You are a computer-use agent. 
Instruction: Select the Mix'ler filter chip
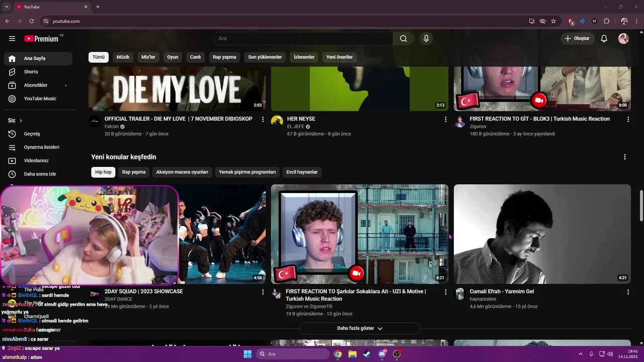(148, 57)
